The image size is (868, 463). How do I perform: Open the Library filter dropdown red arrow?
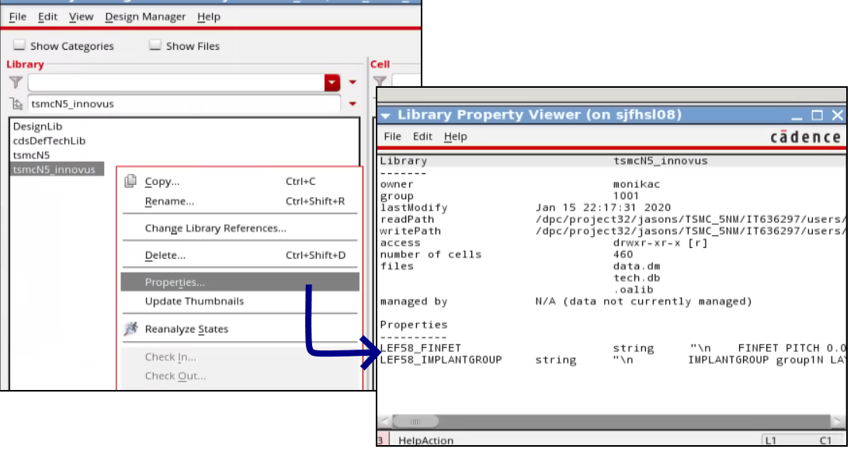[x=332, y=82]
